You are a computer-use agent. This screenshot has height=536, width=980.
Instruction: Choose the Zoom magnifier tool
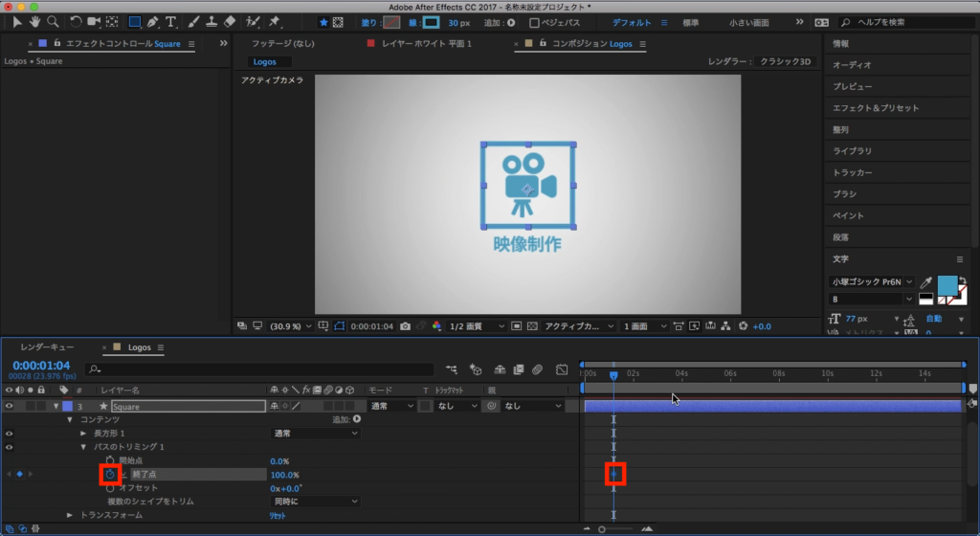pos(53,22)
